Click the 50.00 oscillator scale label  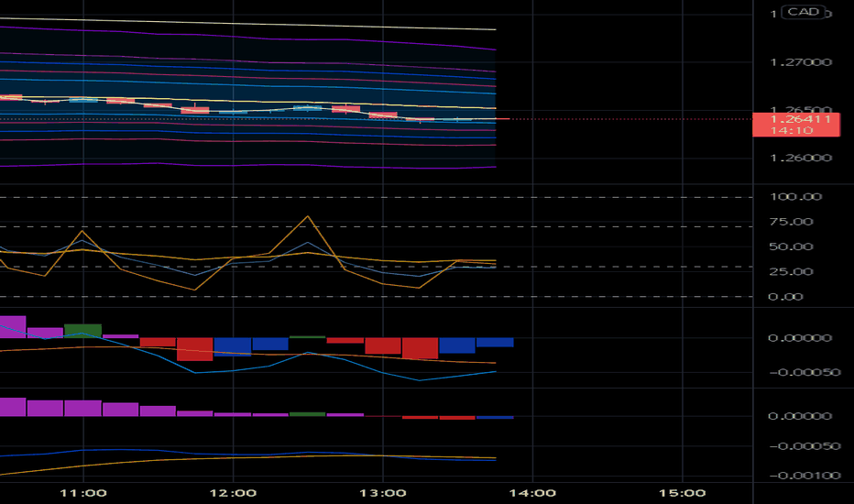click(790, 247)
